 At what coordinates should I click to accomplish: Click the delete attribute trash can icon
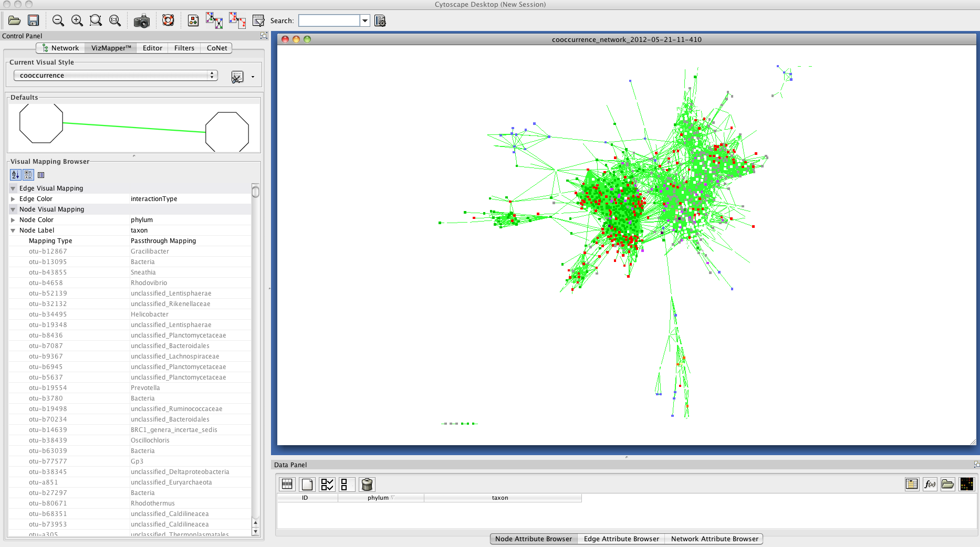click(x=367, y=484)
